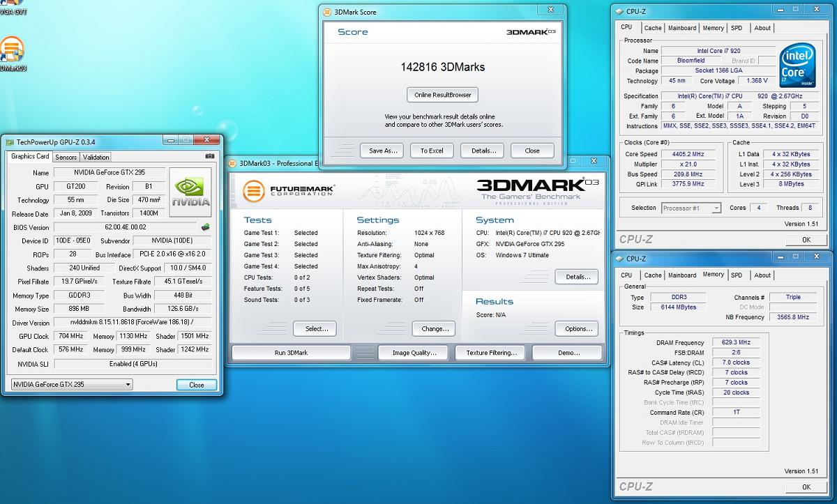The width and height of the screenshot is (837, 504).
Task: Click the NVIDIA logo in GPU-Z
Action: [x=191, y=193]
